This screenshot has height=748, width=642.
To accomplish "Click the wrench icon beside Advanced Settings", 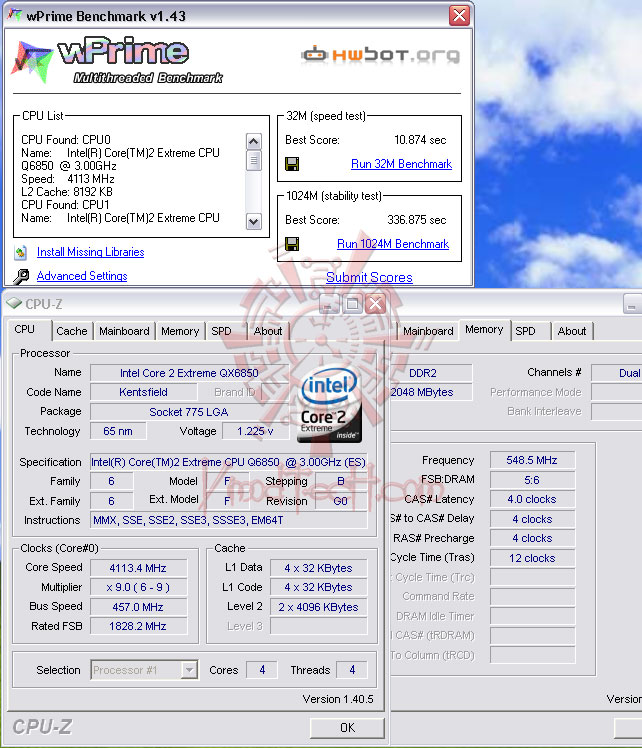I will click(x=21, y=276).
